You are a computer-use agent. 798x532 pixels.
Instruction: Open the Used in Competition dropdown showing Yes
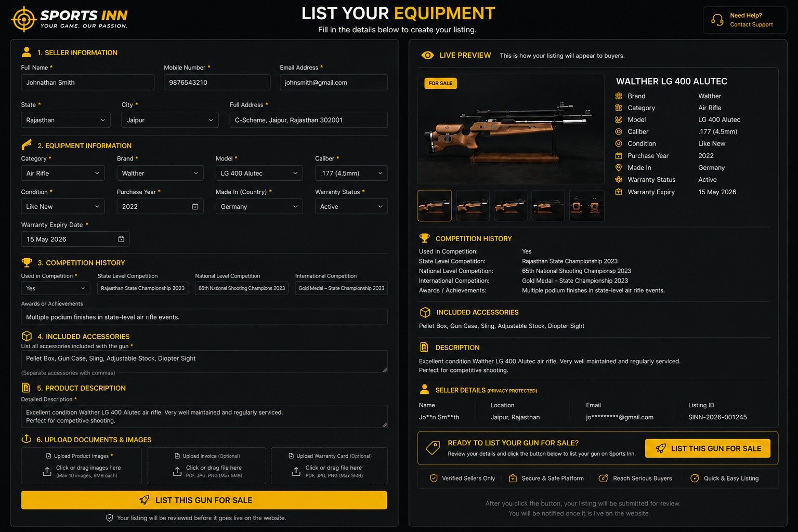click(x=56, y=288)
